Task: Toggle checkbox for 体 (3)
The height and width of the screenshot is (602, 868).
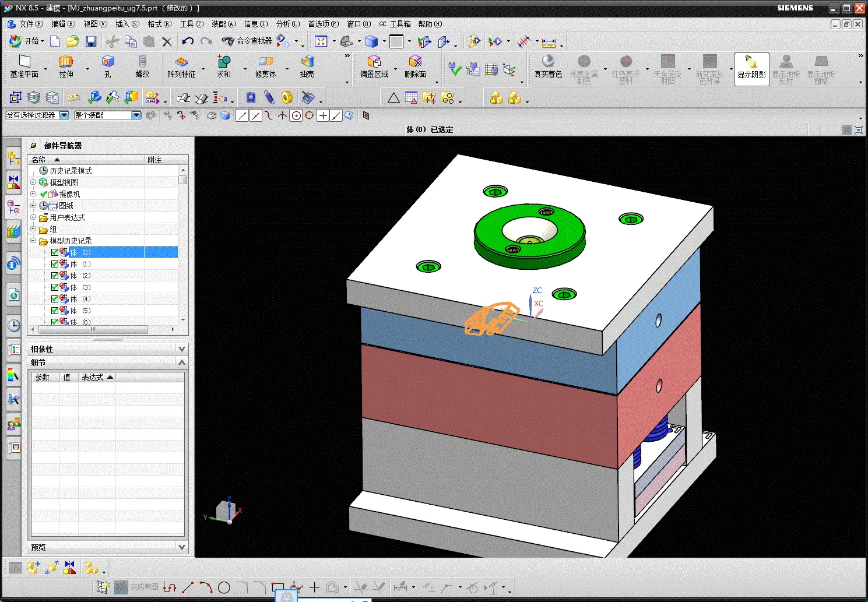Action: (55, 287)
